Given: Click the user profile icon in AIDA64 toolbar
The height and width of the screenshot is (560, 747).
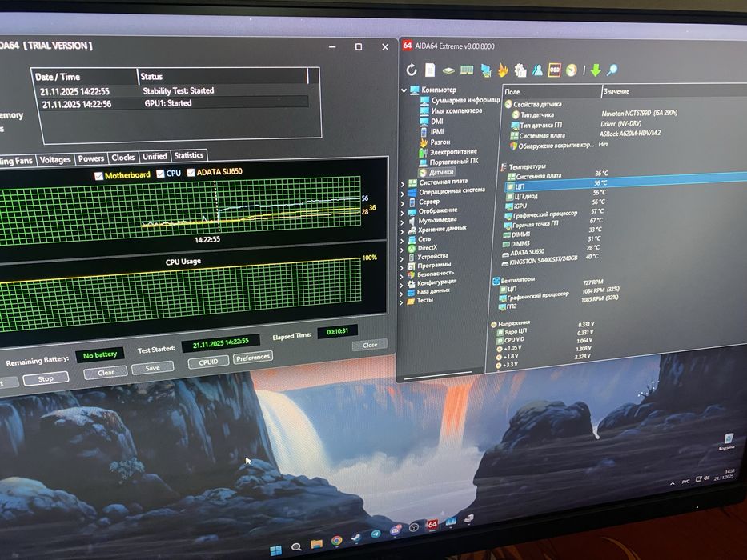Looking at the screenshot, I should click(537, 70).
